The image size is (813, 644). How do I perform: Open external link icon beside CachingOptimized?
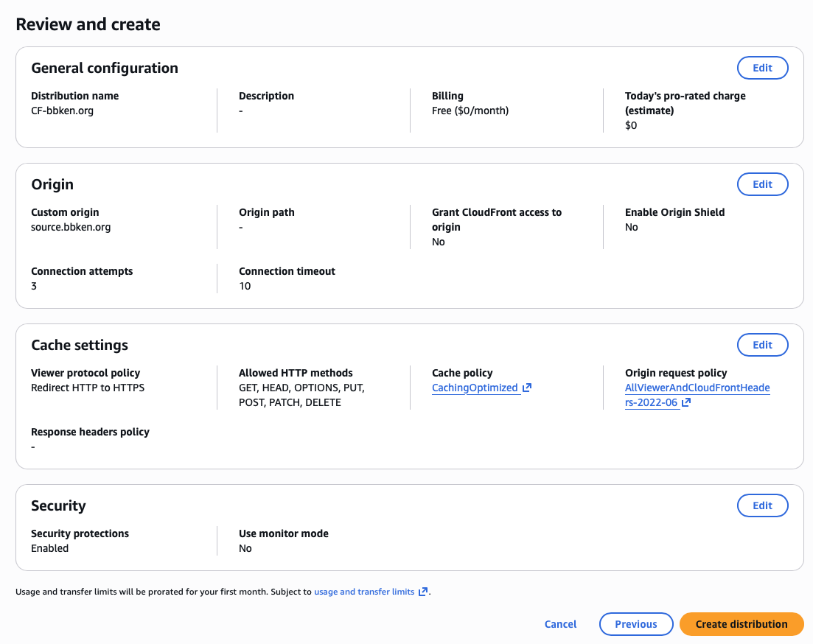(x=527, y=388)
